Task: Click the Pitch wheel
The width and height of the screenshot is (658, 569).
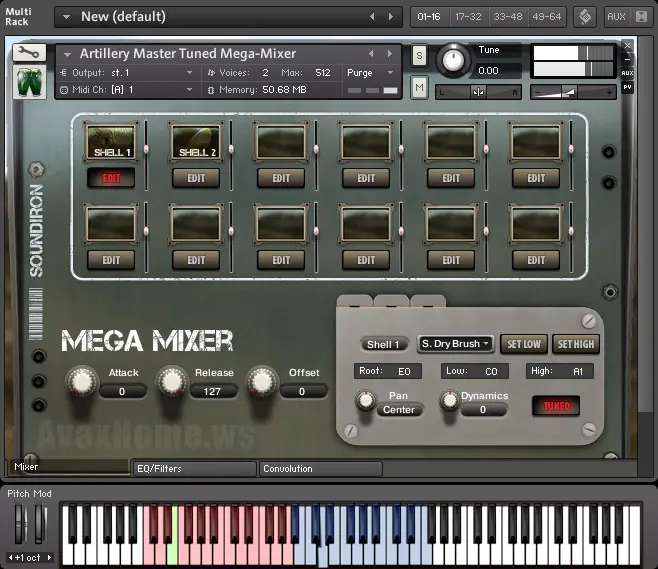Action: pyautogui.click(x=21, y=524)
